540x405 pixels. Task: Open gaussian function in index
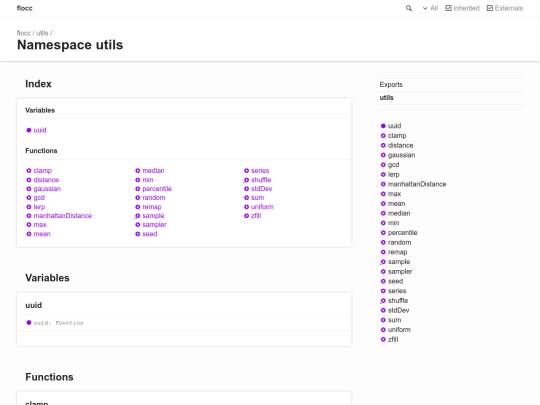(x=47, y=189)
